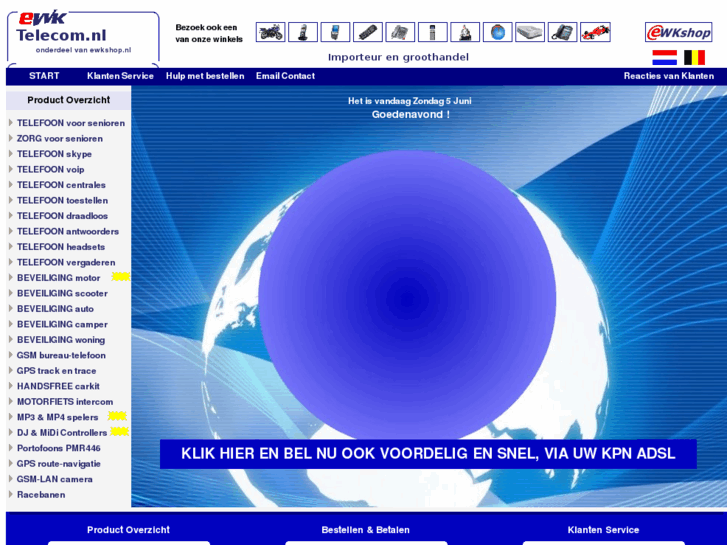Click the Bestellen & Betalen footer heading
This screenshot has height=545, width=727.
click(365, 530)
